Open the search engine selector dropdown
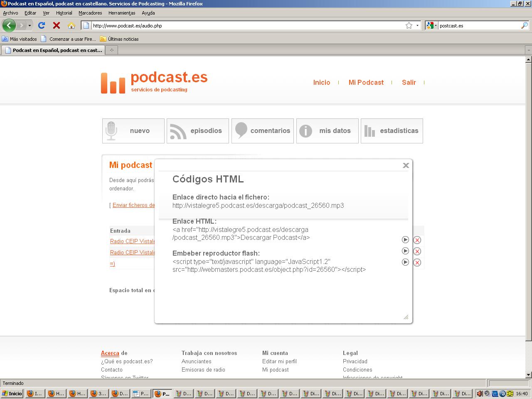The width and height of the screenshot is (532, 399). [431, 25]
